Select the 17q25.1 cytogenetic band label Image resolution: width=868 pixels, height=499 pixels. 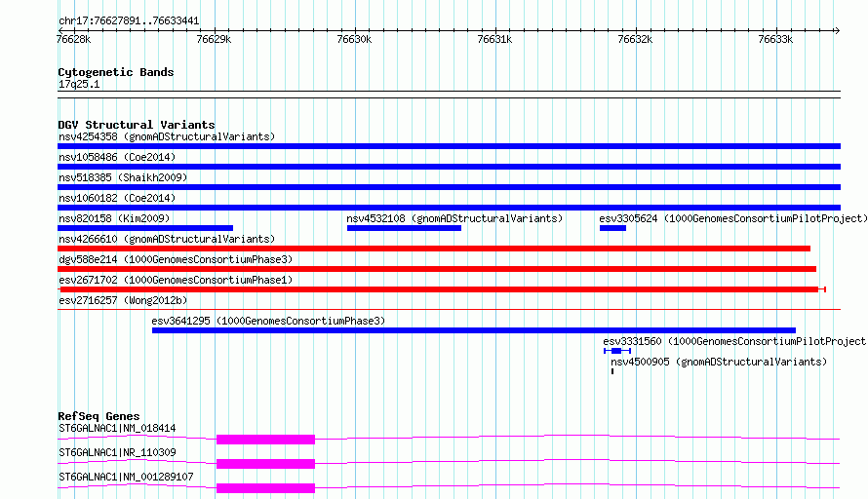pyautogui.click(x=79, y=84)
